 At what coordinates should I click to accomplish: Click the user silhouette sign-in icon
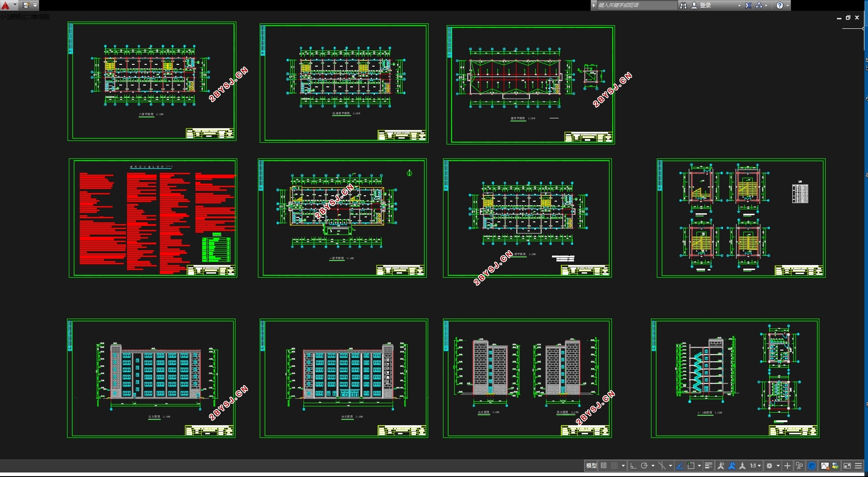click(x=694, y=5)
